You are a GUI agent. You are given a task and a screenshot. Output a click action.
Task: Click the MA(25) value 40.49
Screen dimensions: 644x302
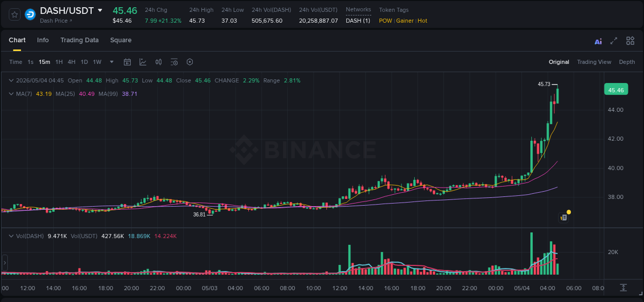[87, 94]
